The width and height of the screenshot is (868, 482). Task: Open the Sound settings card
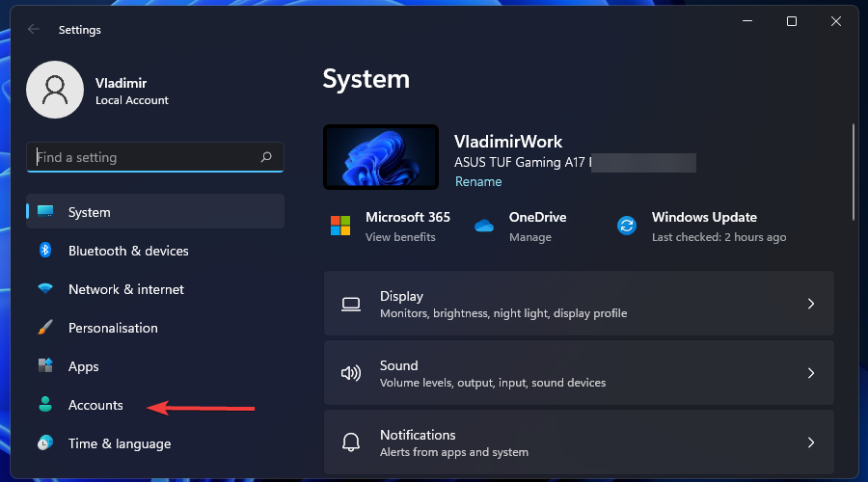(579, 373)
